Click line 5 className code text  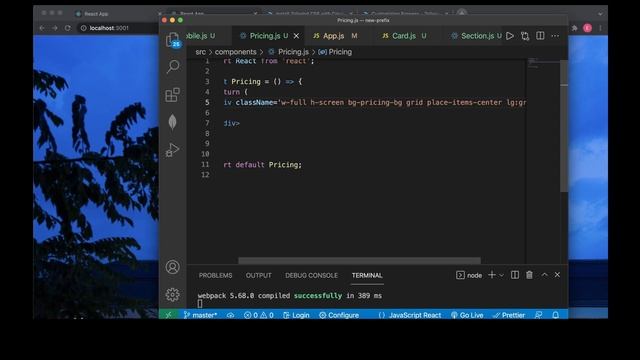(374, 102)
